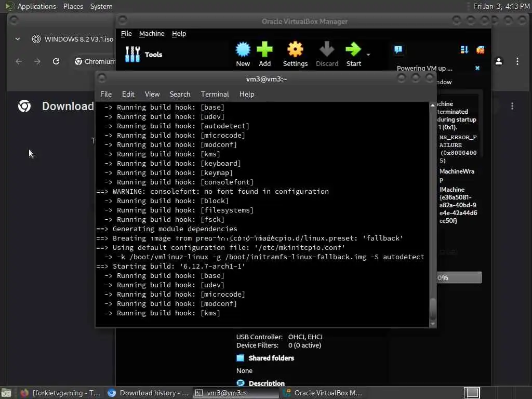Open the Chromium profile icon
532x399 pixels.
click(499, 61)
